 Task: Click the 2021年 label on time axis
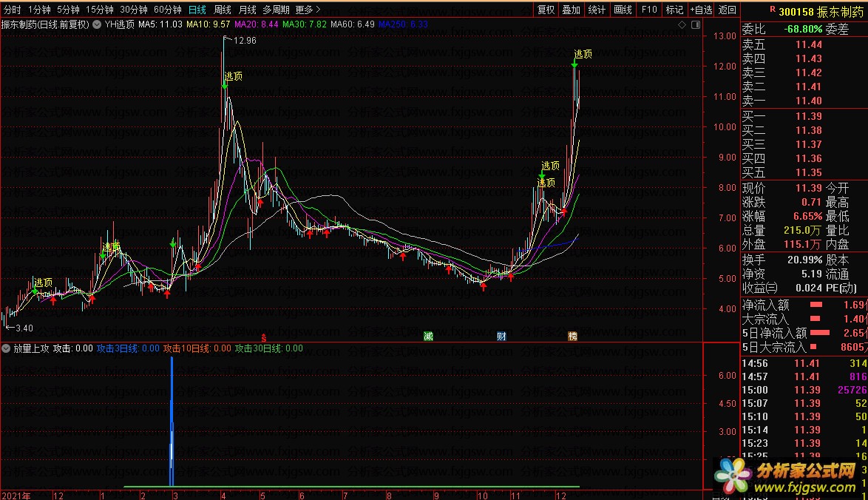pyautogui.click(x=16, y=496)
